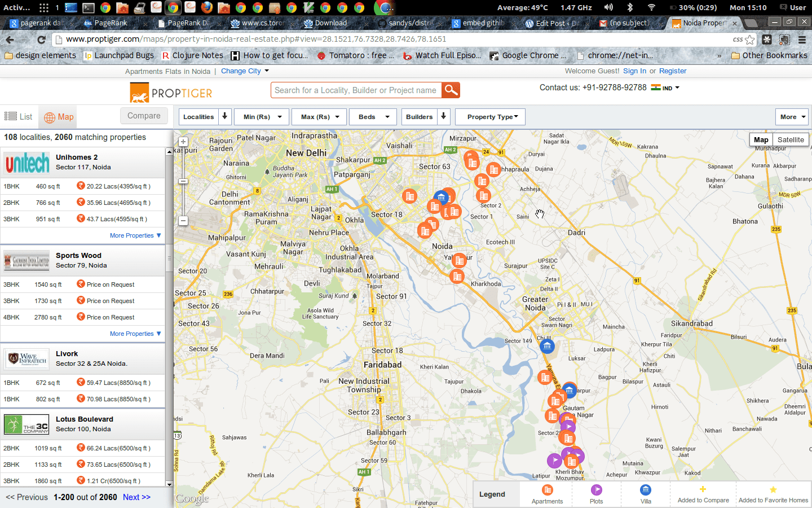Click the Compare button

144,116
